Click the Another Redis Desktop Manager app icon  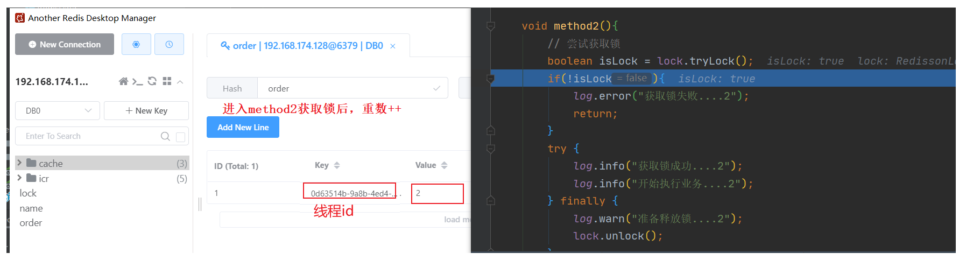point(20,18)
